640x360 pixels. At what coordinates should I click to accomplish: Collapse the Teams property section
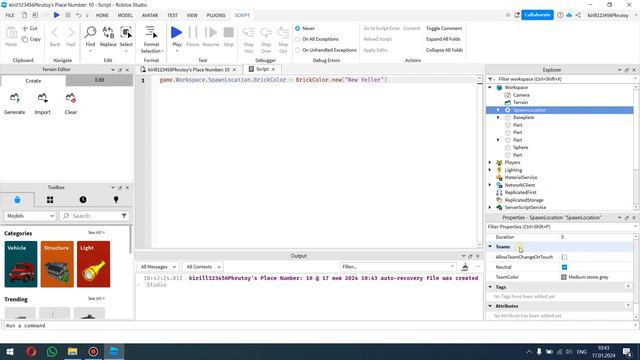click(x=490, y=247)
